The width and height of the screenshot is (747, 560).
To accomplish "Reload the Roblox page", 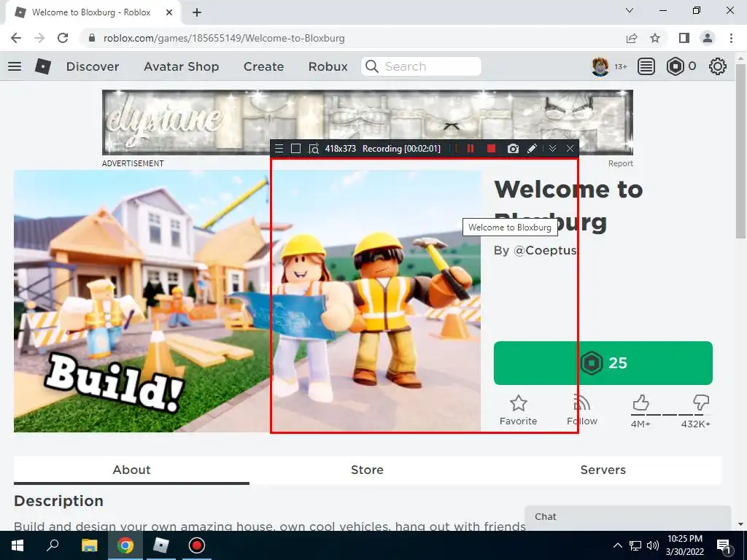I will [63, 38].
